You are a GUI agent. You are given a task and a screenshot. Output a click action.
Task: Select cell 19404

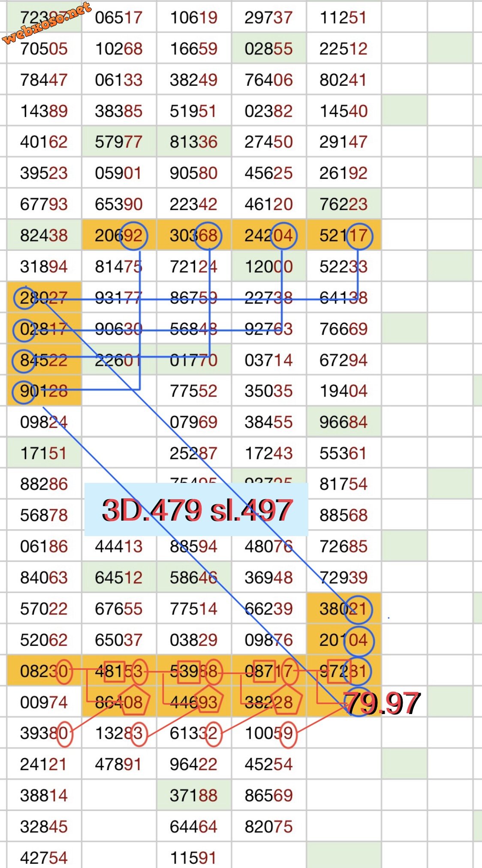tap(343, 391)
